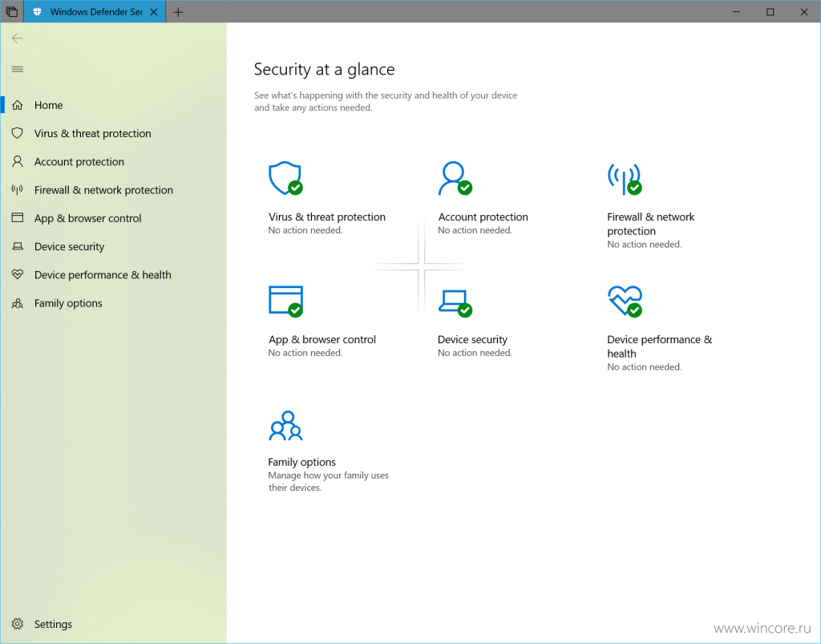Click the Virus & threat protection tile title
This screenshot has height=644, width=821.
327,217
